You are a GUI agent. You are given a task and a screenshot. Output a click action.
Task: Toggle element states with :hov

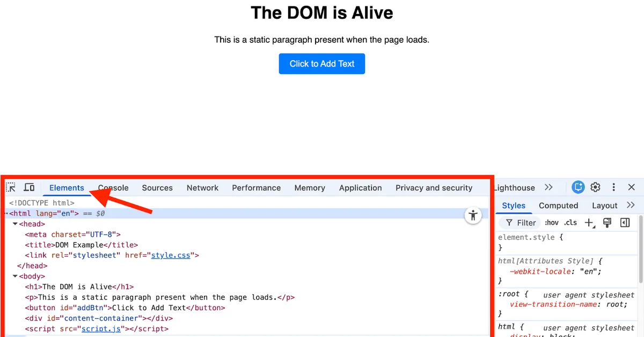[x=551, y=222]
